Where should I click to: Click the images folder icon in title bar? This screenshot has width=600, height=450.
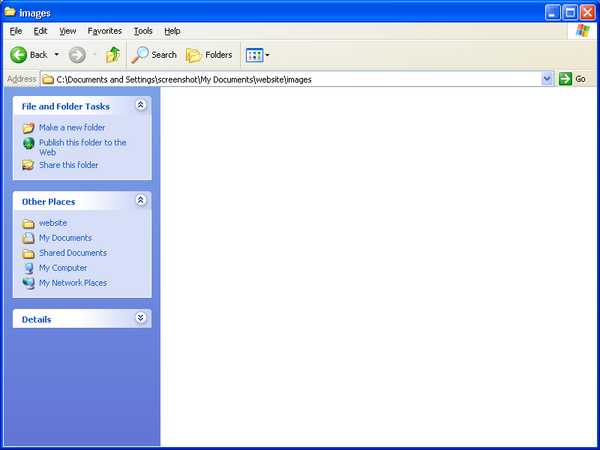coord(10,12)
